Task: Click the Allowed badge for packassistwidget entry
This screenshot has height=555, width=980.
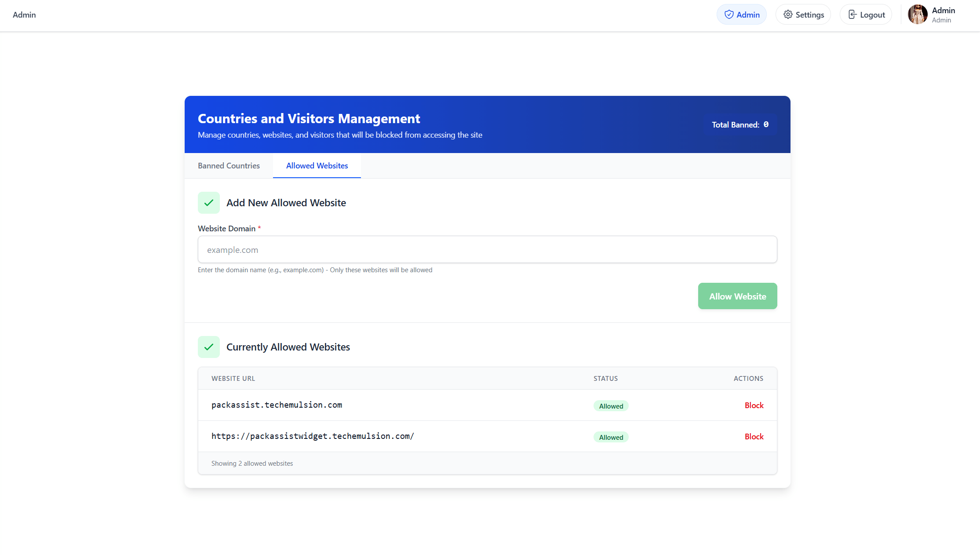Action: (x=611, y=437)
